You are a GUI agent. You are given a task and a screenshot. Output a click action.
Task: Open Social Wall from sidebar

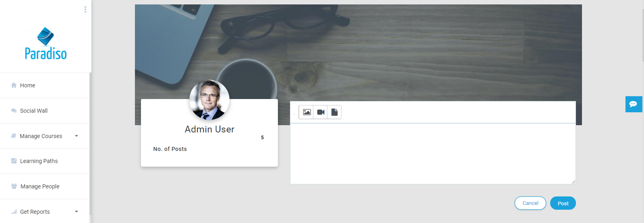pyautogui.click(x=34, y=111)
